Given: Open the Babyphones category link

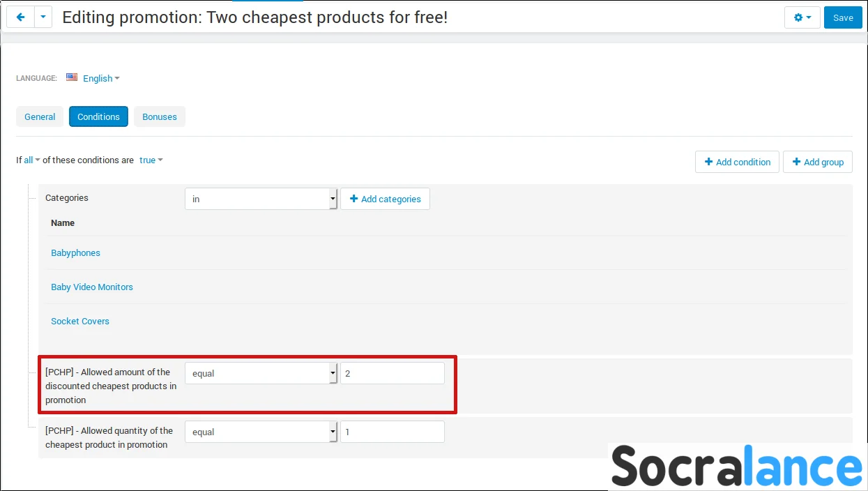Looking at the screenshot, I should pos(75,252).
